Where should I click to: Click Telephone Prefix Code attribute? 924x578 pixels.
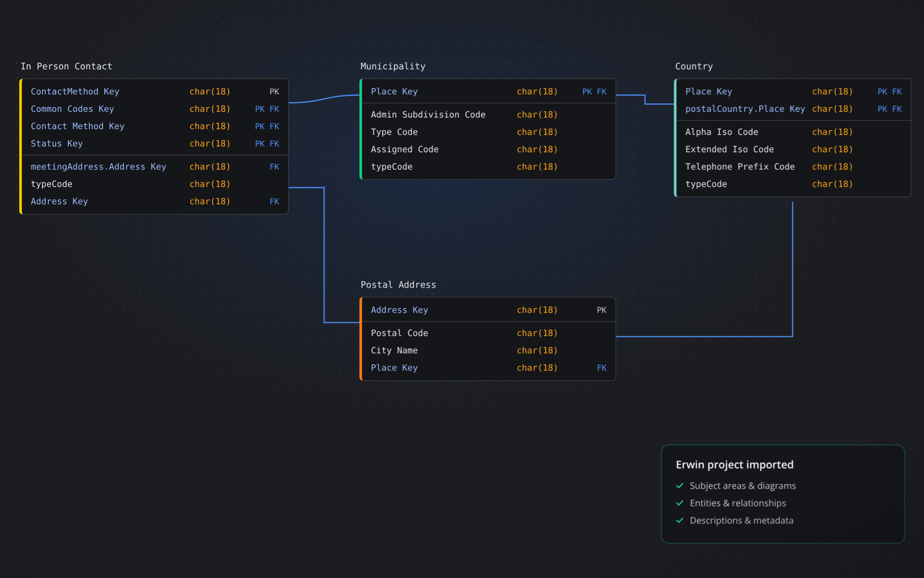point(793,167)
